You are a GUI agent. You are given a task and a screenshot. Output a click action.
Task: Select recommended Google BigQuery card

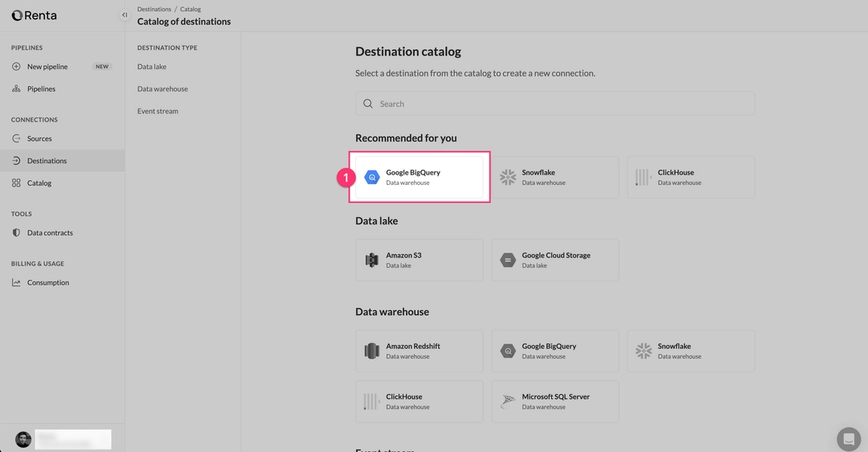tap(419, 177)
